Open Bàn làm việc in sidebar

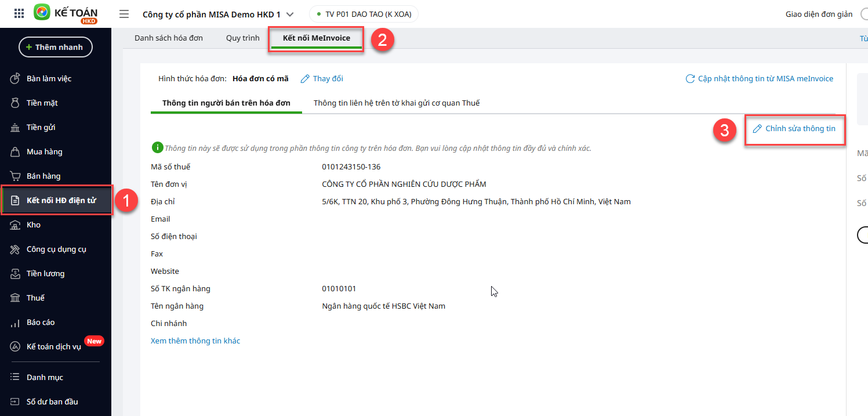[49, 78]
